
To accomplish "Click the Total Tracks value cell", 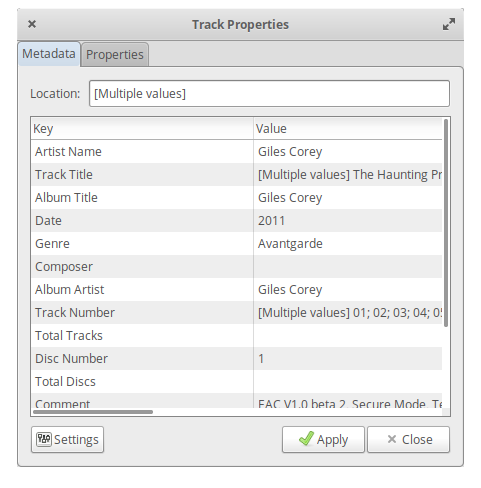I will pos(348,336).
